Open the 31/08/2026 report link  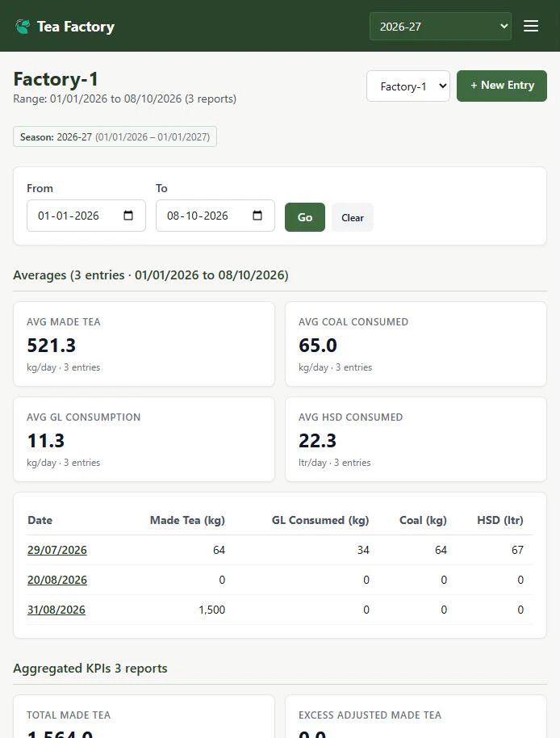(x=56, y=610)
